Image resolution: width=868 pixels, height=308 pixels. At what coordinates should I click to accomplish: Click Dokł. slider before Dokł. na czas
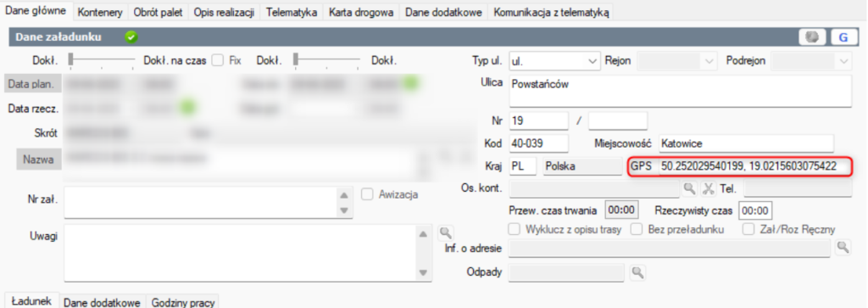click(x=102, y=60)
